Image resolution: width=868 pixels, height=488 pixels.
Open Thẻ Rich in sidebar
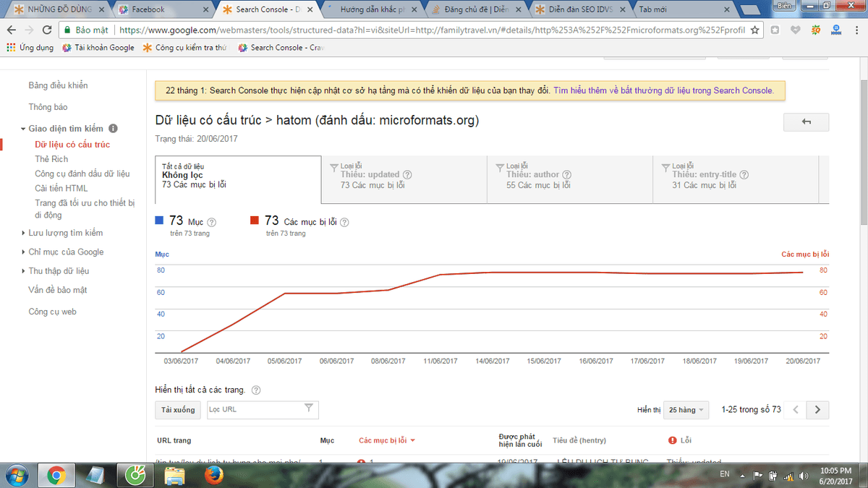[x=51, y=159]
